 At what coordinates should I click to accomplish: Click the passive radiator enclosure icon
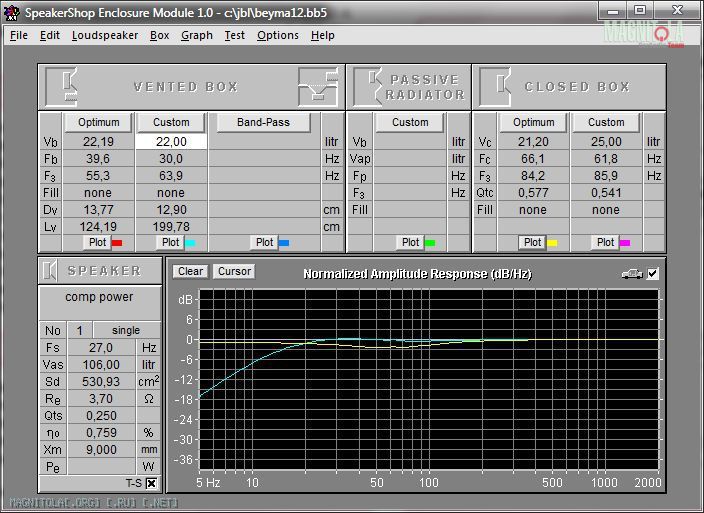tap(367, 87)
